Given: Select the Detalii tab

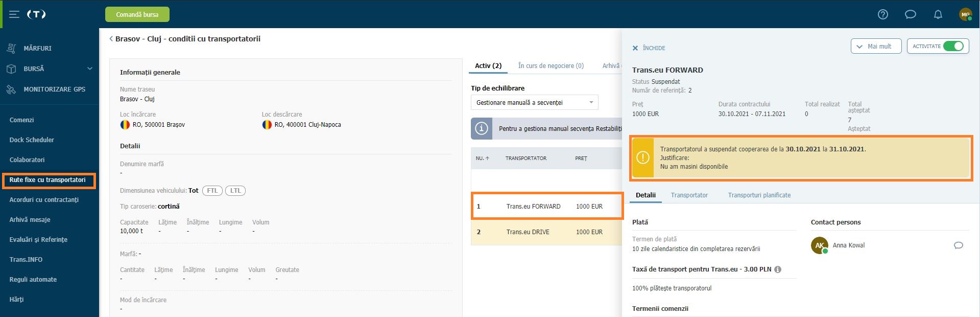Looking at the screenshot, I should (646, 195).
